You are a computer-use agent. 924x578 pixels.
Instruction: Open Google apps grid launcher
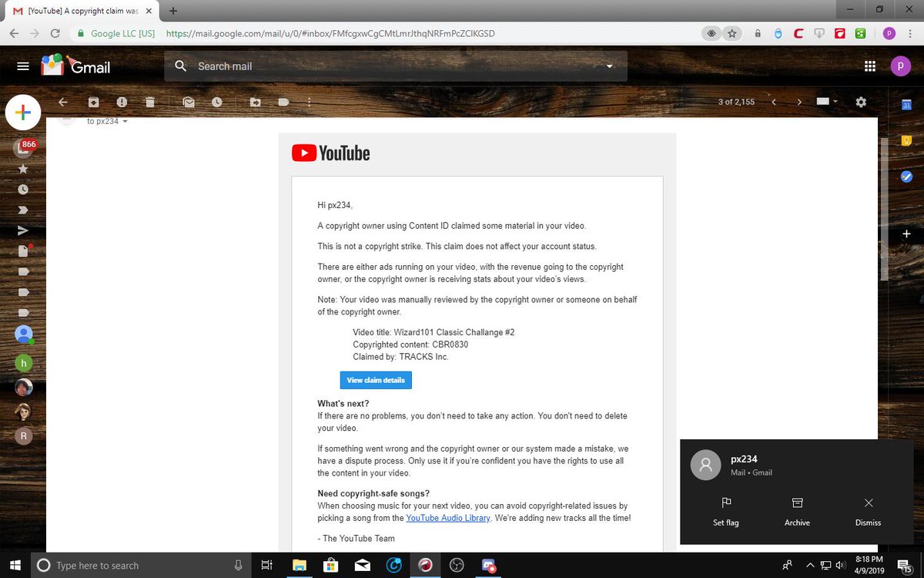[x=870, y=66]
